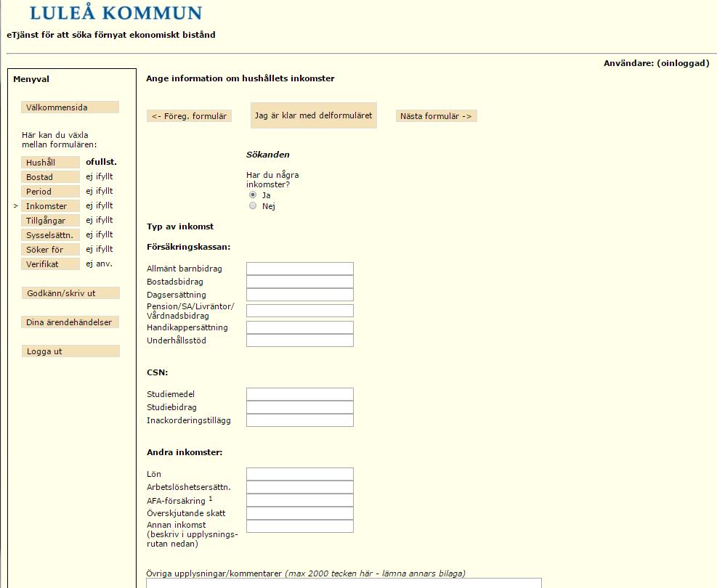Focus the Studiebidrag input field
717x588 pixels.
click(300, 407)
